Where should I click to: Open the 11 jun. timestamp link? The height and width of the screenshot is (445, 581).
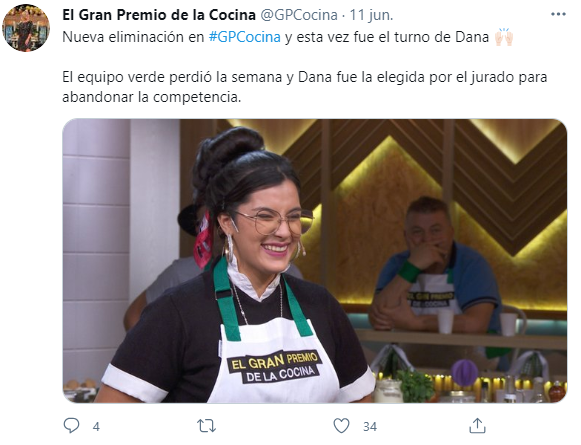click(x=371, y=15)
